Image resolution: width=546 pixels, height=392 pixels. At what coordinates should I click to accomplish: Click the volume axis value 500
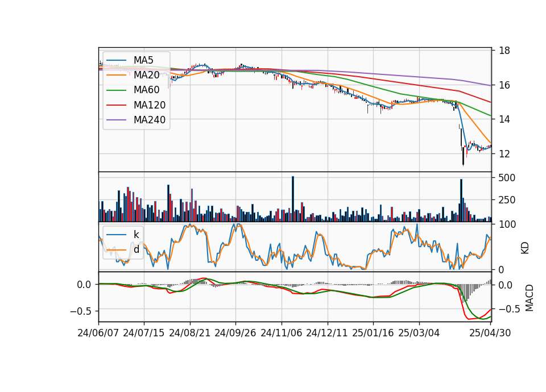pyautogui.click(x=507, y=178)
